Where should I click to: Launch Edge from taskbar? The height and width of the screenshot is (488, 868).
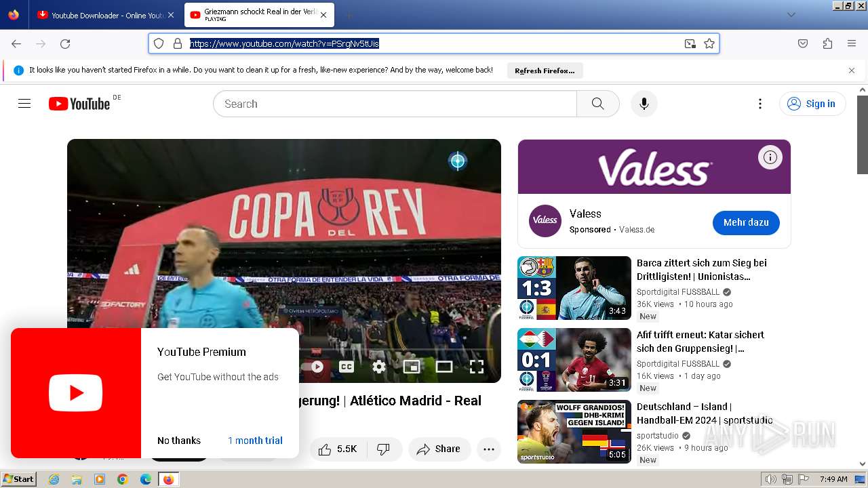(x=146, y=479)
